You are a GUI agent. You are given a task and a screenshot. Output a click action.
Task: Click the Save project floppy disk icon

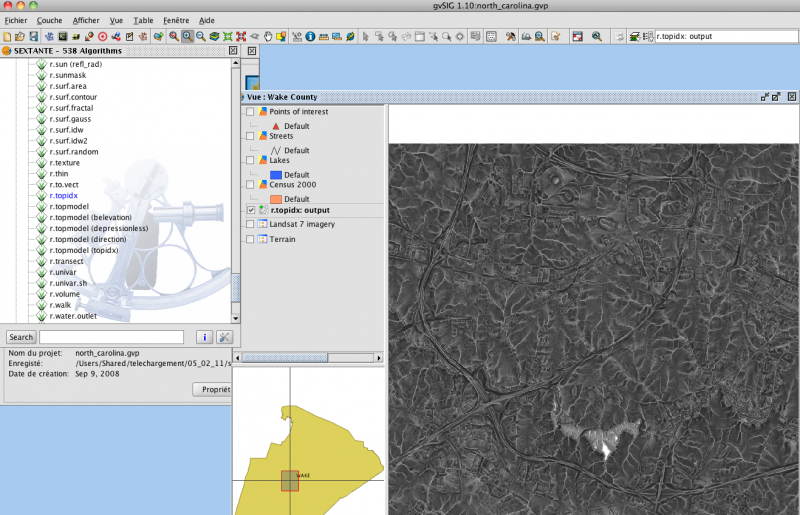coord(33,37)
